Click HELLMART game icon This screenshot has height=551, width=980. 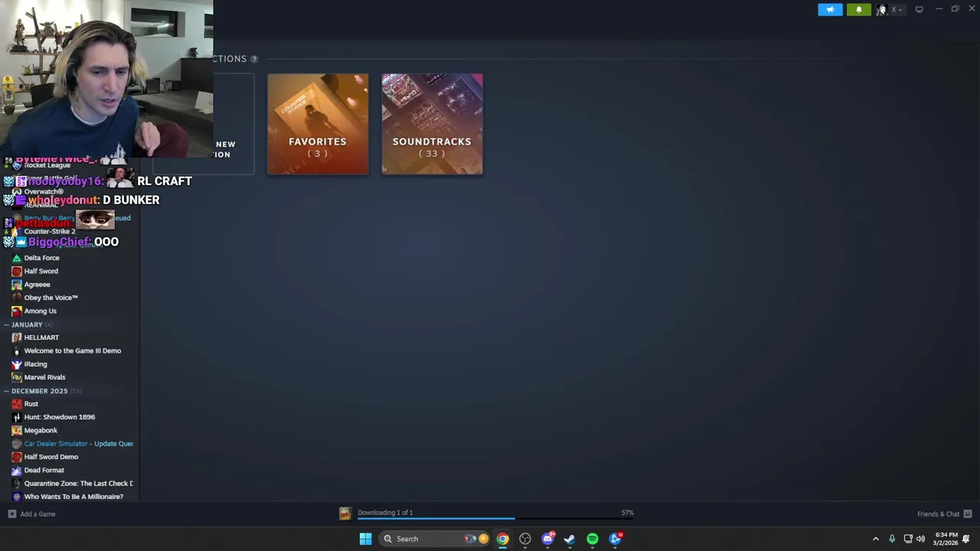pos(17,337)
